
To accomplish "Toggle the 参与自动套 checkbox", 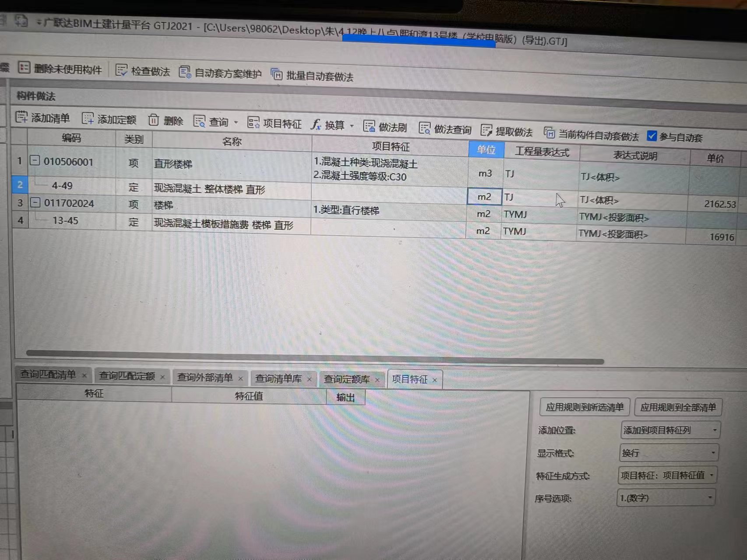I will [x=652, y=136].
